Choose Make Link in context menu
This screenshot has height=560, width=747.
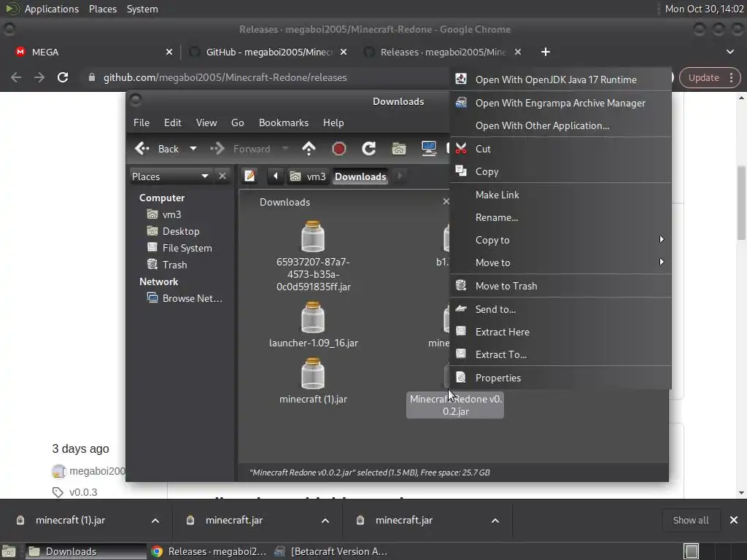coord(560,195)
